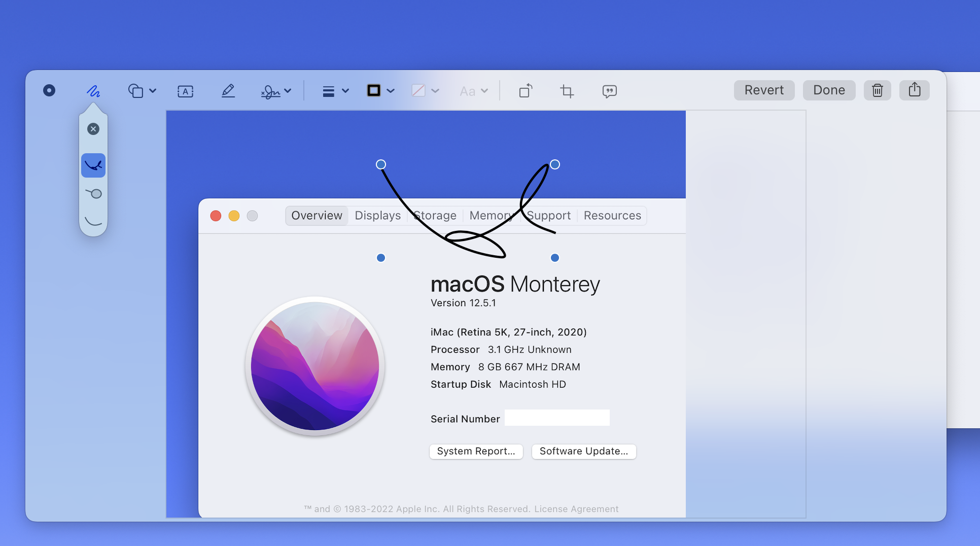
Task: Switch to the Memory tab
Action: pos(492,216)
